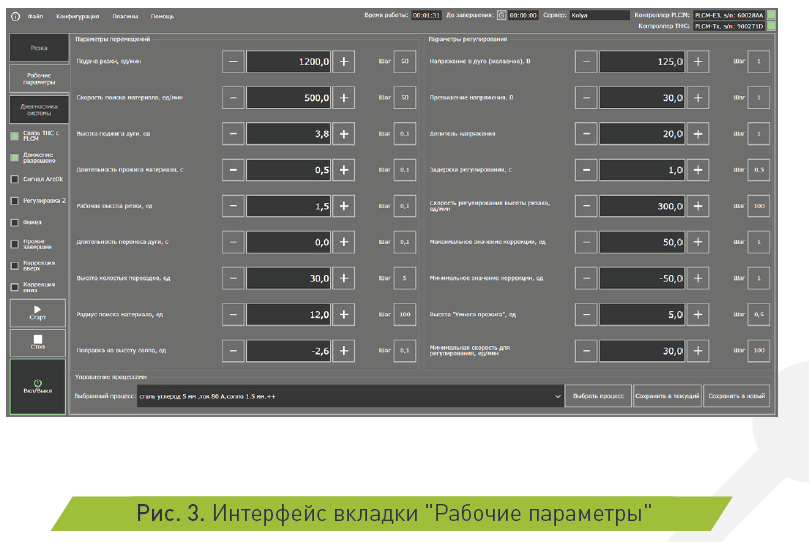Check the Регулировка Z box
Image resolution: width=809 pixels, height=542 pixels.
15,201
